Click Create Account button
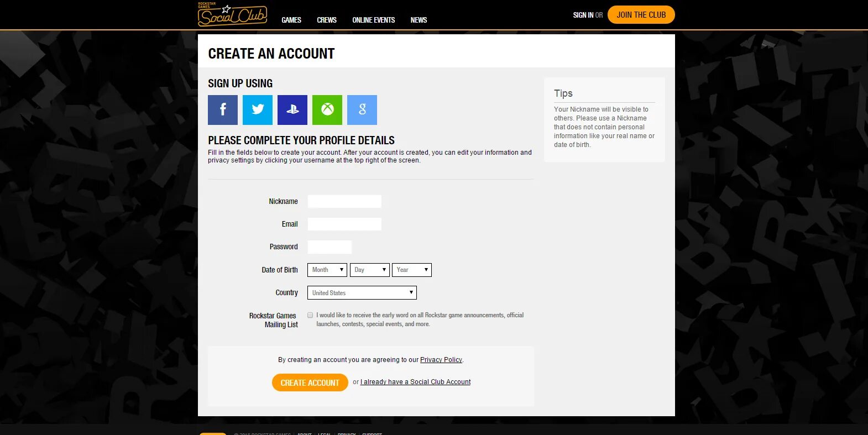 click(310, 382)
